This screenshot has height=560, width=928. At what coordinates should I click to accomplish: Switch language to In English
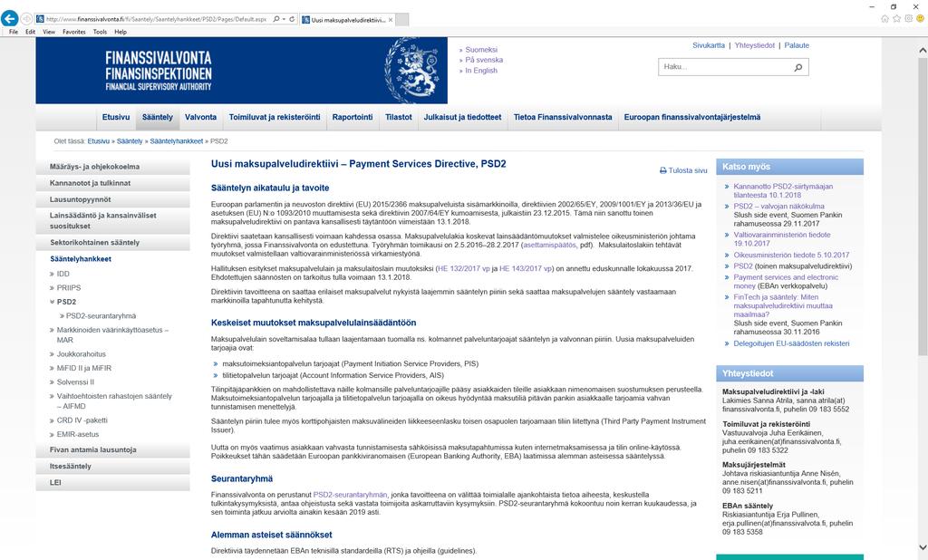click(481, 71)
